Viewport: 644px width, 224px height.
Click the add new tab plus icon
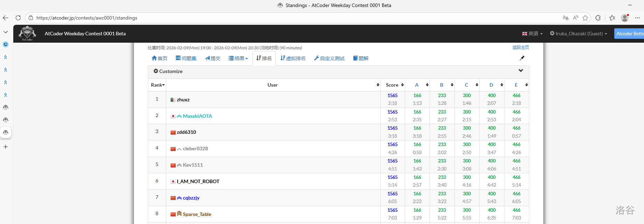[x=6, y=147]
